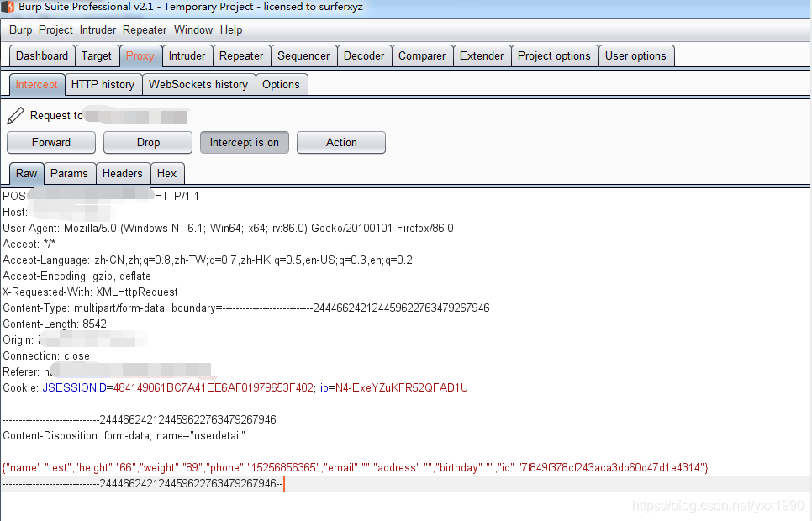Click the HTTP/1.1 text on the POST line
The width and height of the screenshot is (812, 521).
coord(177,197)
